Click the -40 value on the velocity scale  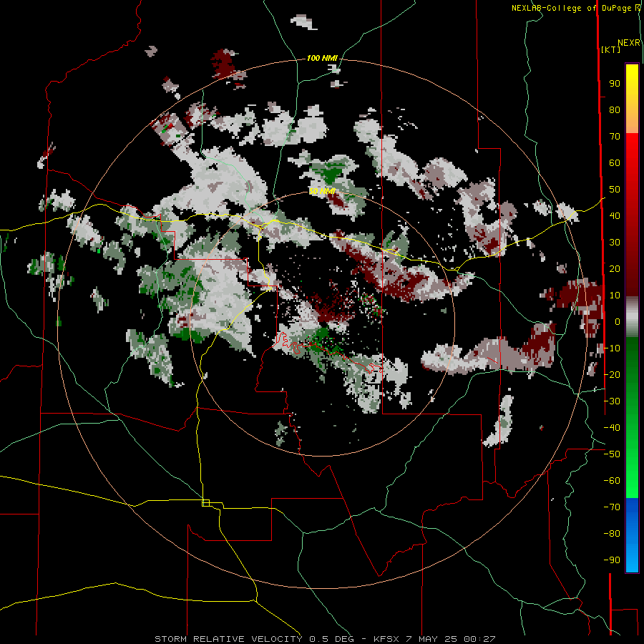(612, 428)
